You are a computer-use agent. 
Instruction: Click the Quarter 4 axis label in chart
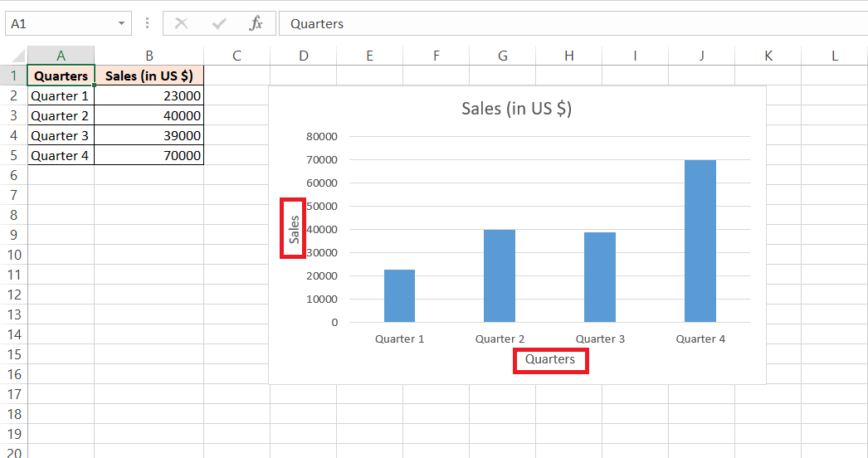coord(700,339)
